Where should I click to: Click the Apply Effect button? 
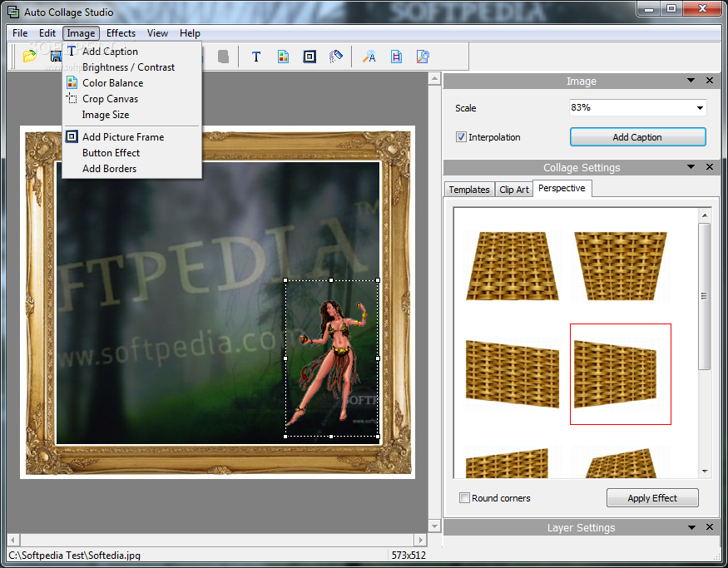click(651, 498)
